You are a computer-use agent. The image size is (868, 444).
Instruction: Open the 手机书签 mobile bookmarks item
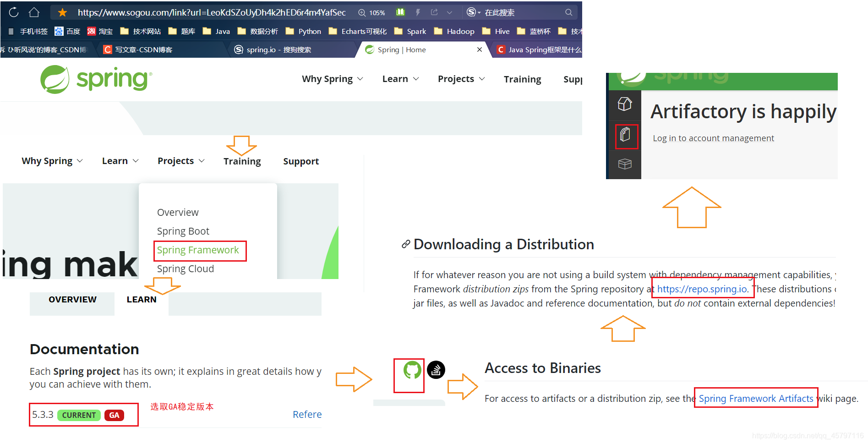pos(28,31)
